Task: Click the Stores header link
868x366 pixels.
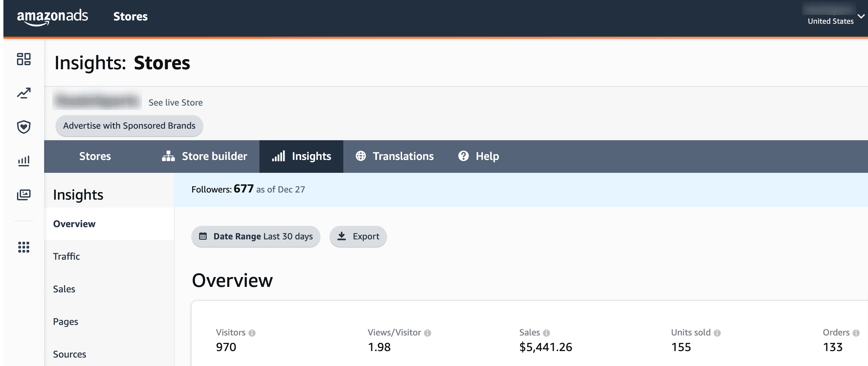Action: [130, 16]
